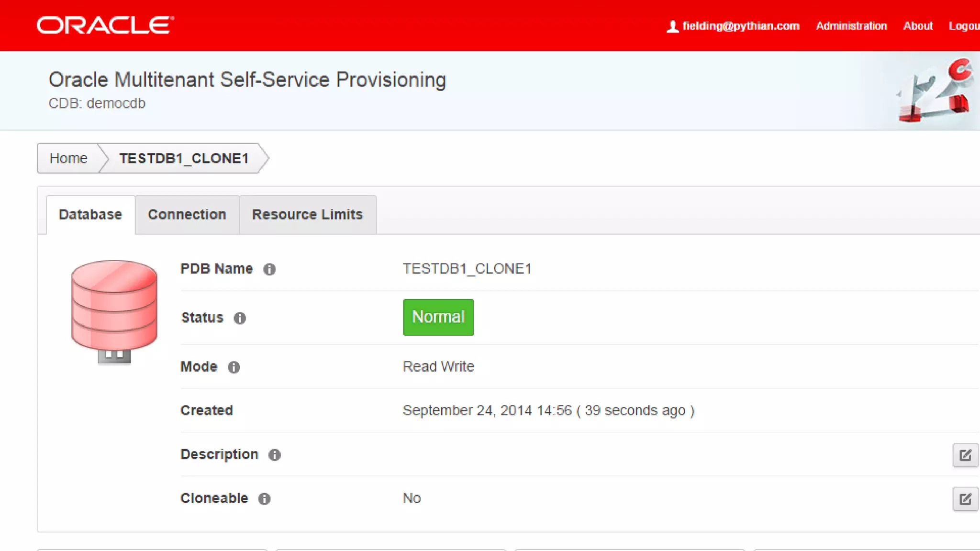Click the Description info icon

[x=274, y=455]
